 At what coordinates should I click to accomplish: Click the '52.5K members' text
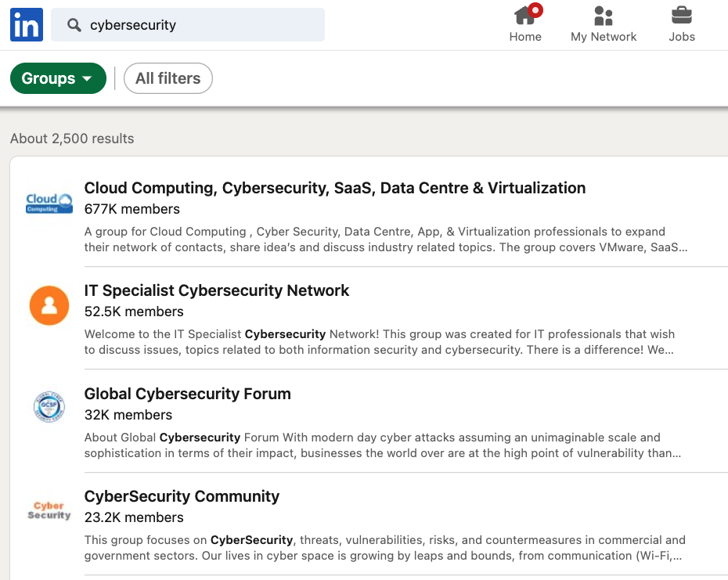[134, 312]
